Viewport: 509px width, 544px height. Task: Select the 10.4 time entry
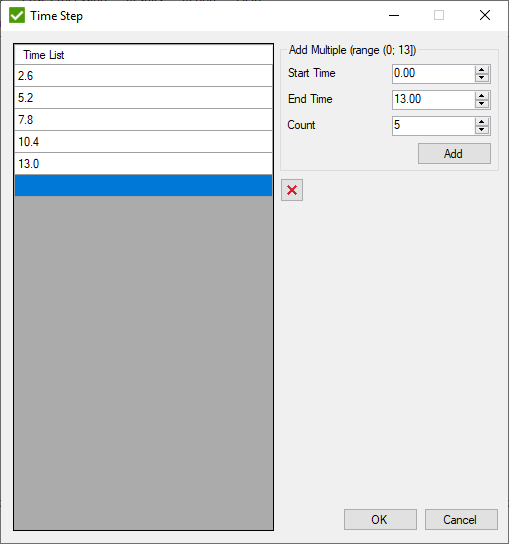point(143,142)
